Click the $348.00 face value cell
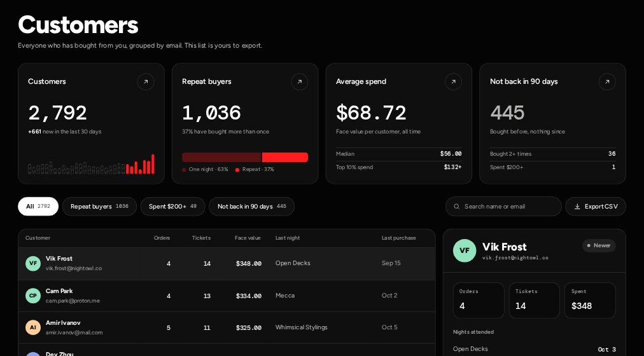This screenshot has width=644, height=356. [248, 264]
